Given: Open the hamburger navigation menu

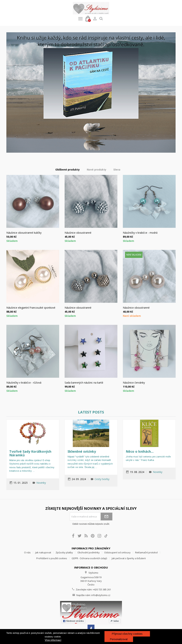Looking at the screenshot, I should click(x=80, y=19).
